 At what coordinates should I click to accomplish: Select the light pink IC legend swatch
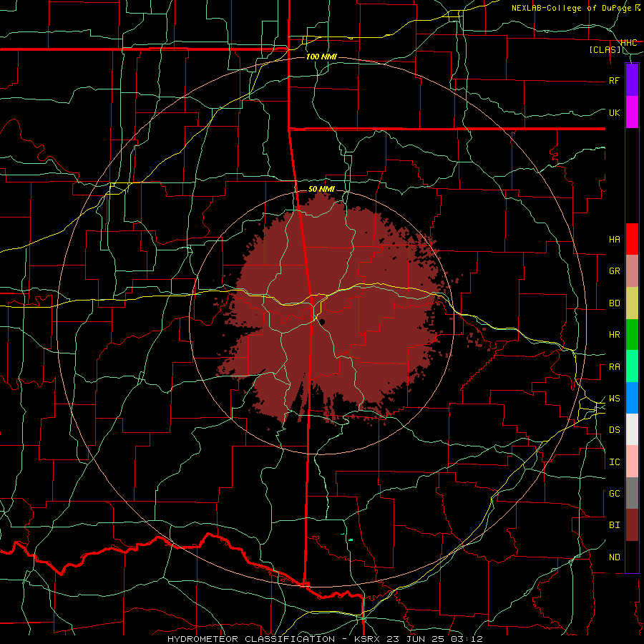(632, 462)
